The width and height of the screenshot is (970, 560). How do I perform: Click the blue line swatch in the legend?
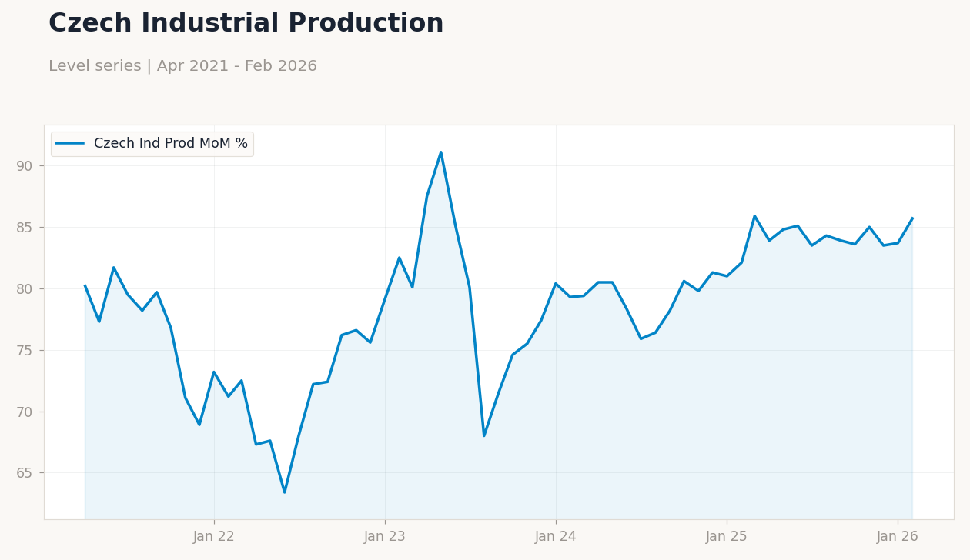tap(70, 144)
